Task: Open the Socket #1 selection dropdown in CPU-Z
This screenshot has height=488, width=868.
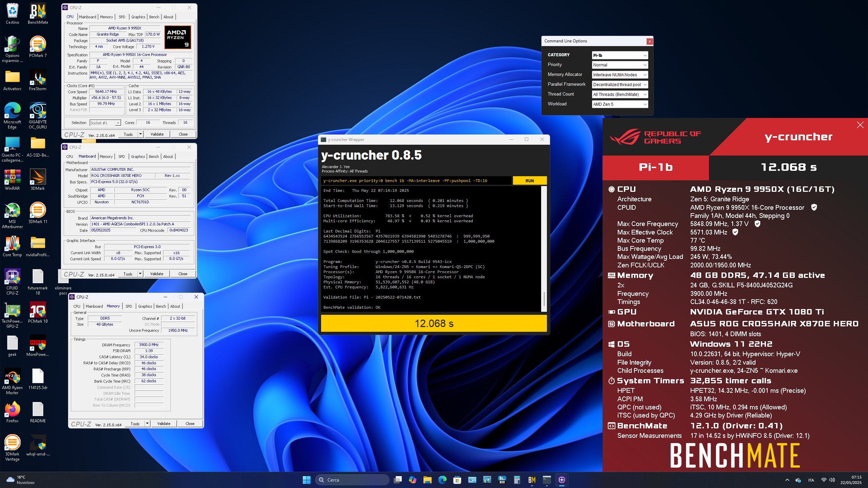Action: 105,123
